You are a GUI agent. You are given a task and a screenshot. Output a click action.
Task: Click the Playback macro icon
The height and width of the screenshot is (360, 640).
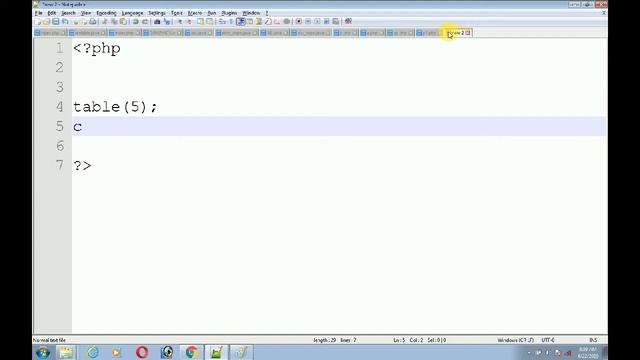(317, 21)
